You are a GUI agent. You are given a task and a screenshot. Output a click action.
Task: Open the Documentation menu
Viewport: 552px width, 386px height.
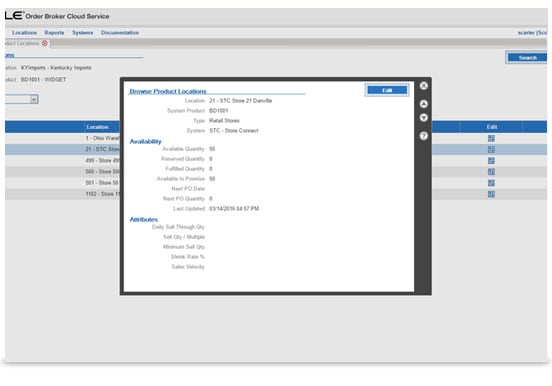(x=120, y=33)
